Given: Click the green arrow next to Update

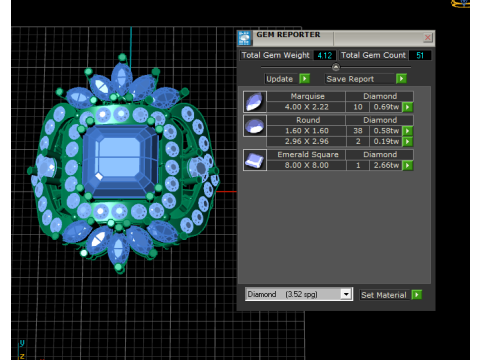Looking at the screenshot, I should [x=304, y=79].
